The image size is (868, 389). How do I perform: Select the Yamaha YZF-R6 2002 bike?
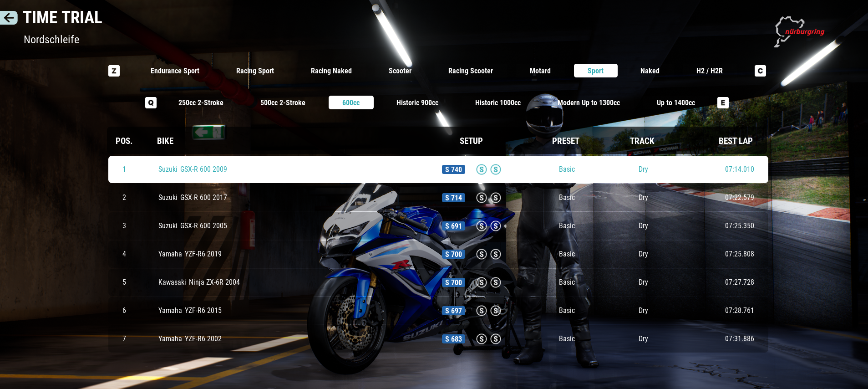pyautogui.click(x=438, y=339)
